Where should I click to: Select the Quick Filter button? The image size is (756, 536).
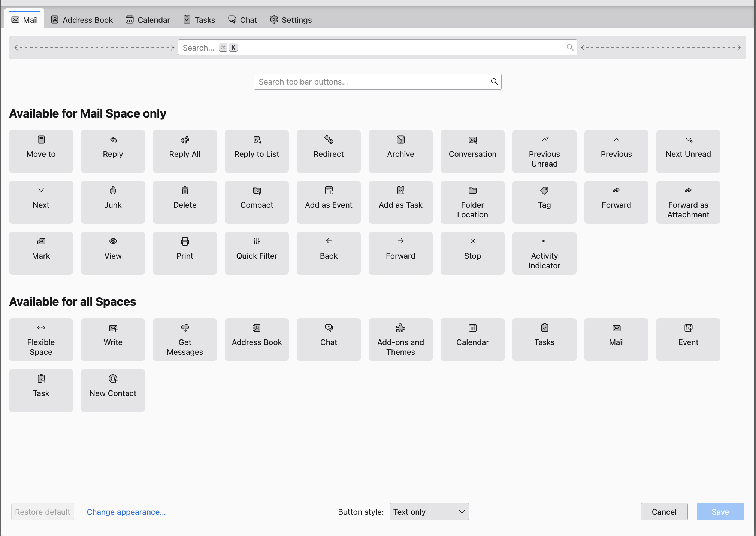pos(257,253)
